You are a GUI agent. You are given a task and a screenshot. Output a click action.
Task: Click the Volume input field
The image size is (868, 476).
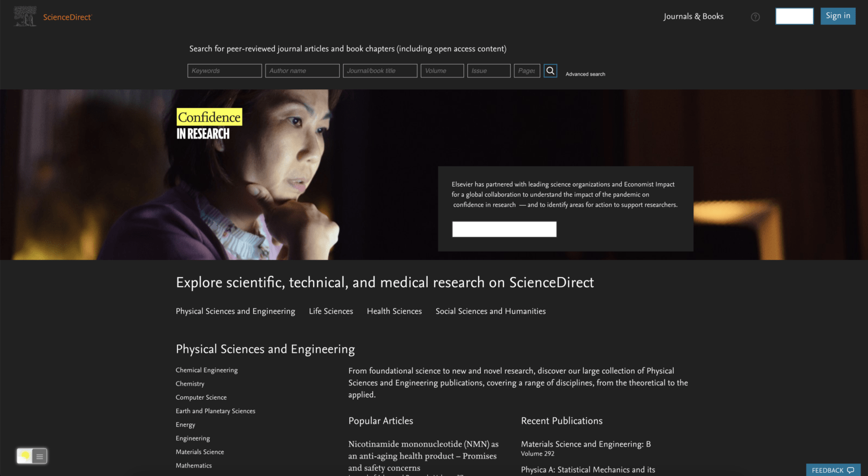pyautogui.click(x=442, y=70)
